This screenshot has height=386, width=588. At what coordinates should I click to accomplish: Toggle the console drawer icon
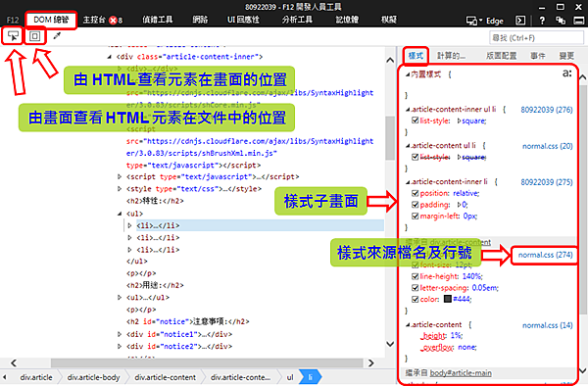coord(520,21)
